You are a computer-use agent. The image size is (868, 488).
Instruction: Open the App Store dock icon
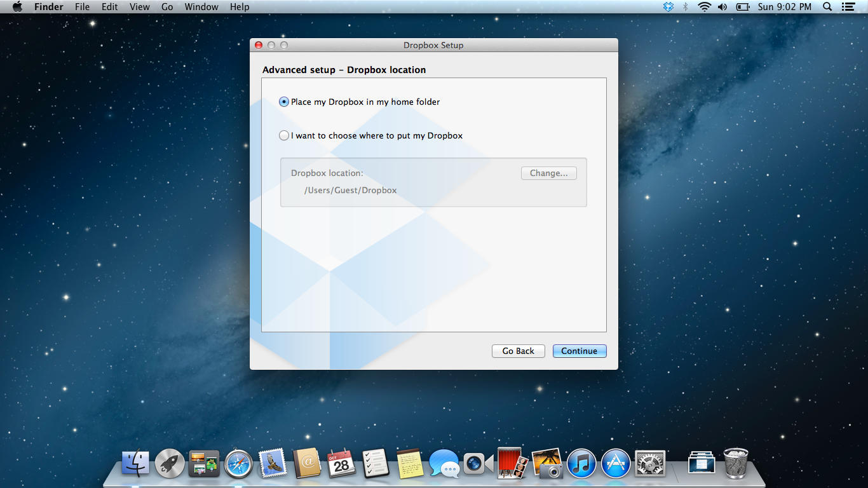[x=615, y=463]
